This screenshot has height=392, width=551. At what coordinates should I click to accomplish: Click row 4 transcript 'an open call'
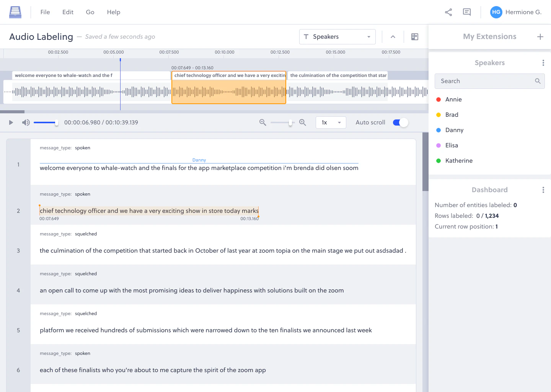pyautogui.click(x=192, y=291)
